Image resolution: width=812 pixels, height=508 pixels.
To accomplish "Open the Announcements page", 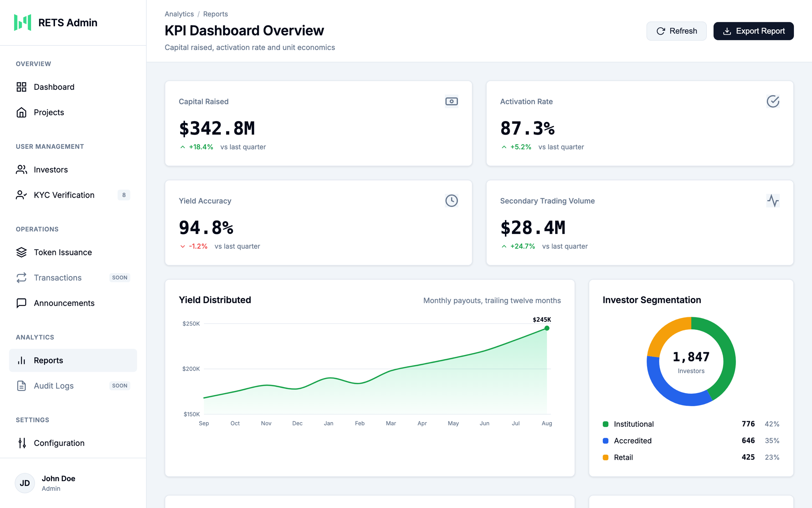I will (x=73, y=303).
